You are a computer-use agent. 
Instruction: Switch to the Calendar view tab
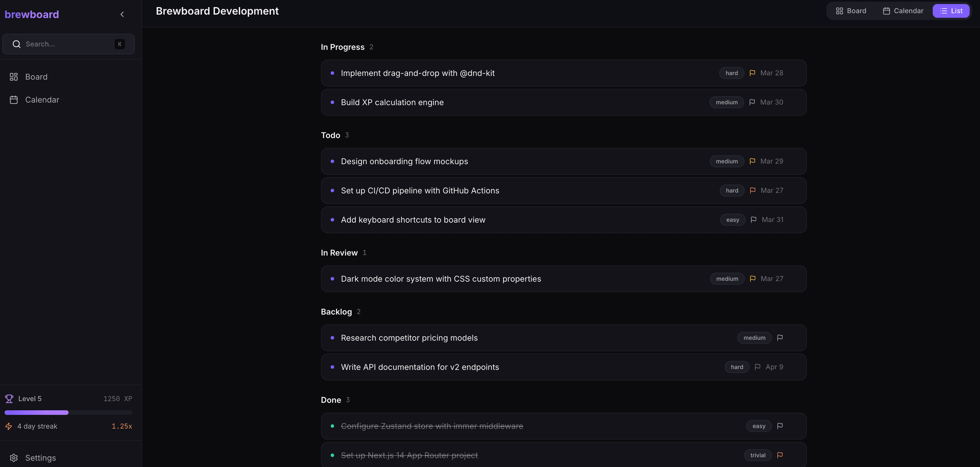pos(903,11)
